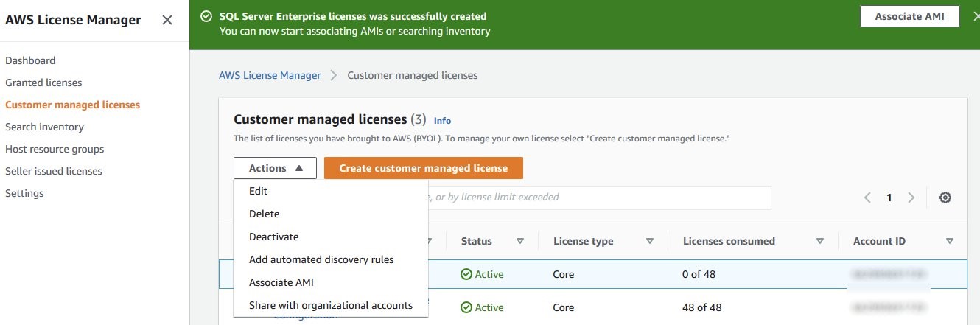Open Dashboard in side navigation
Screen dimensions: 980x325
click(30, 60)
